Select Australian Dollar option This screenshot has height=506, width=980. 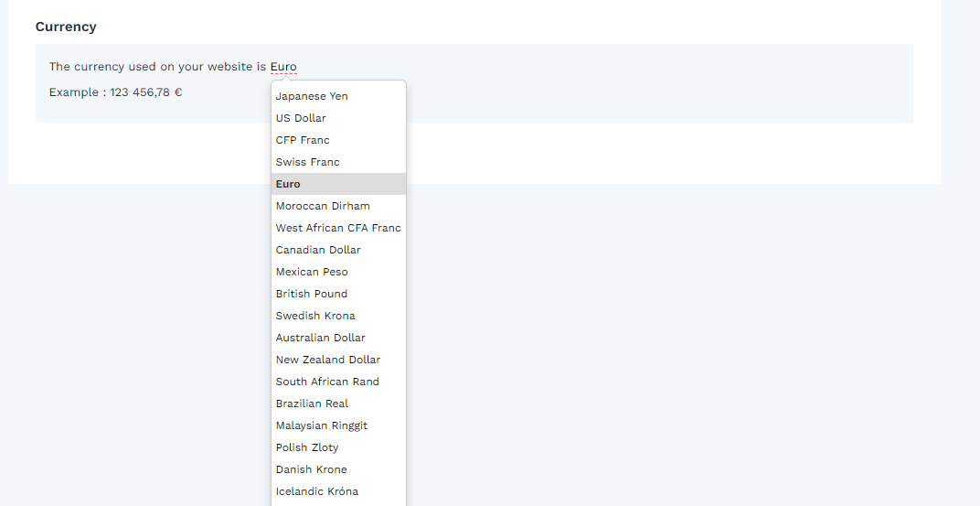click(x=338, y=337)
